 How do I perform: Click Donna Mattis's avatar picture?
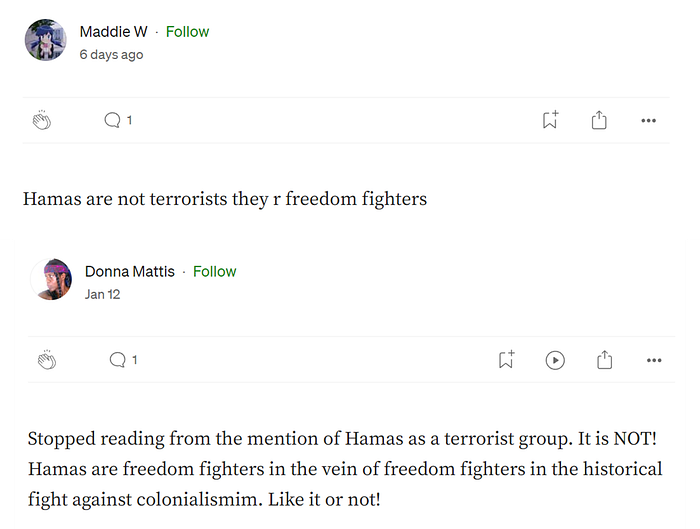[x=51, y=279]
